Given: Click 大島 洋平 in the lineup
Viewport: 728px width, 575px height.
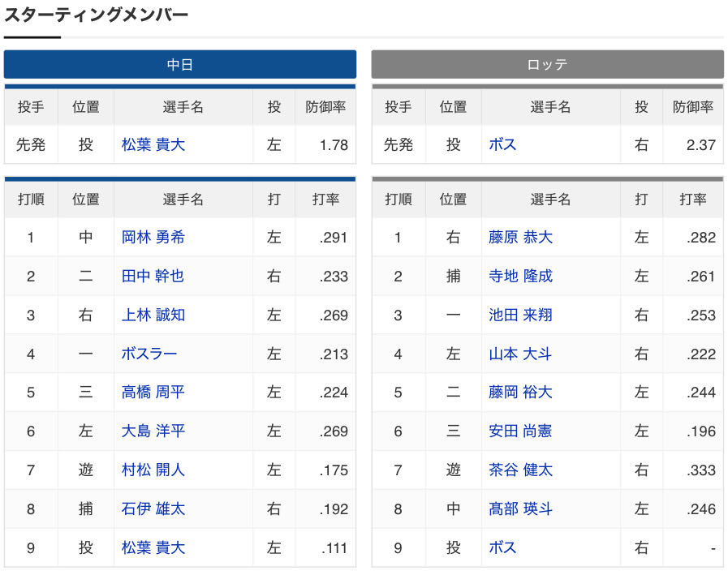Looking at the screenshot, I should [x=153, y=431].
